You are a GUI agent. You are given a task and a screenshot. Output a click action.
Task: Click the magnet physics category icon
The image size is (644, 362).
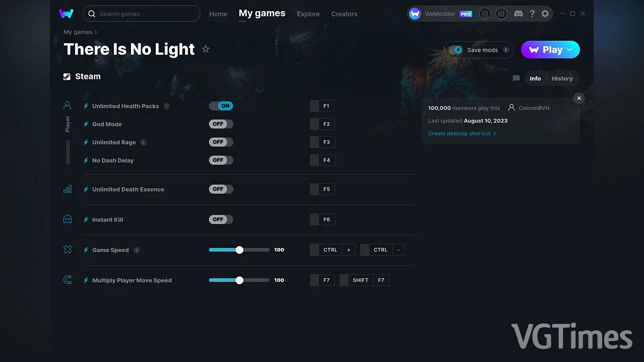pyautogui.click(x=67, y=280)
